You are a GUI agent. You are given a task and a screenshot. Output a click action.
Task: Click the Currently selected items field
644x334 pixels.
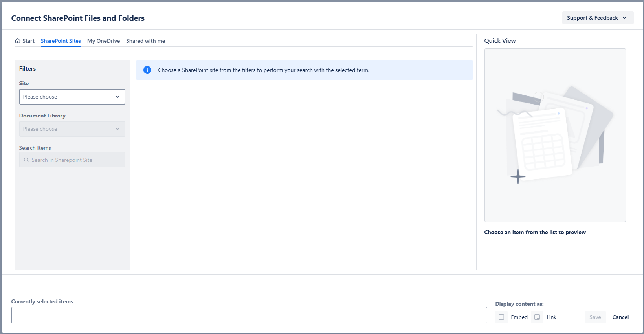tap(249, 315)
